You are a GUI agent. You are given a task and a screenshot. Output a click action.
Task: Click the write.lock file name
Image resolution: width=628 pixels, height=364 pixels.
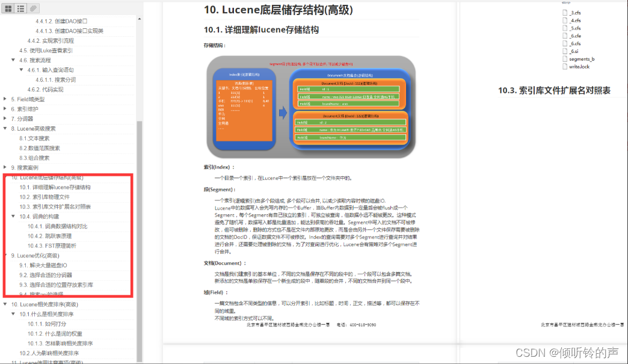pyautogui.click(x=579, y=67)
